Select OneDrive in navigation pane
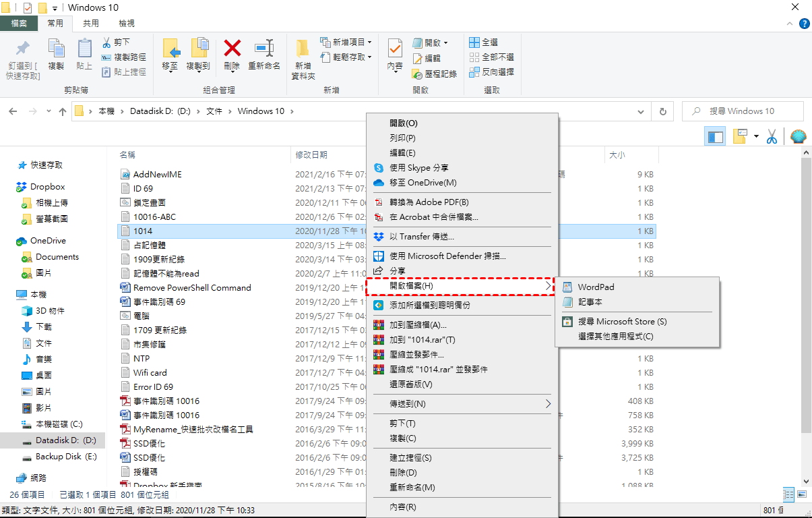Screen dimensions: 812x518 [41, 241]
